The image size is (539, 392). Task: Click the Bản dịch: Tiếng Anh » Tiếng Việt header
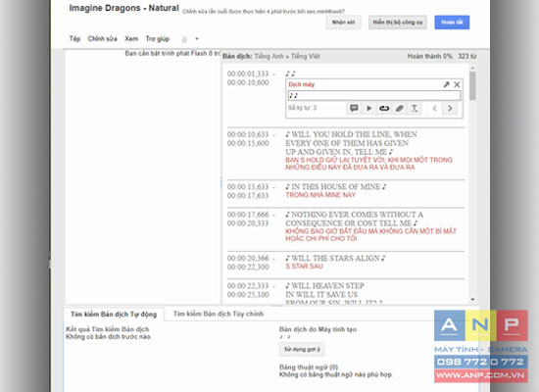pos(270,57)
